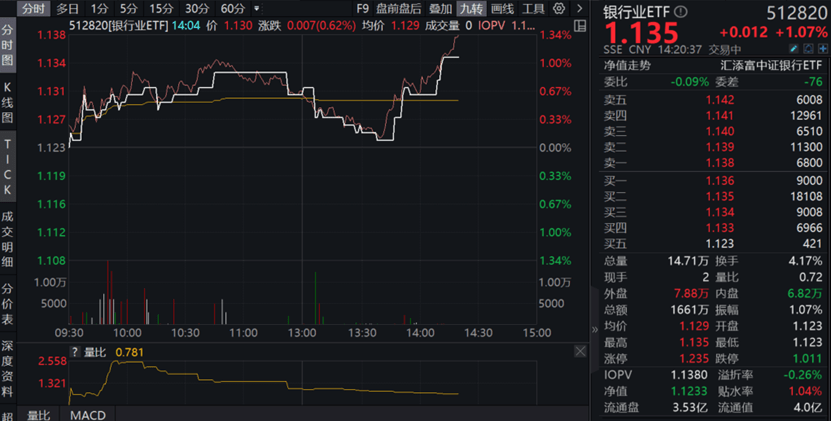Open the 工具 tools menu
The image size is (831, 421).
tap(533, 9)
